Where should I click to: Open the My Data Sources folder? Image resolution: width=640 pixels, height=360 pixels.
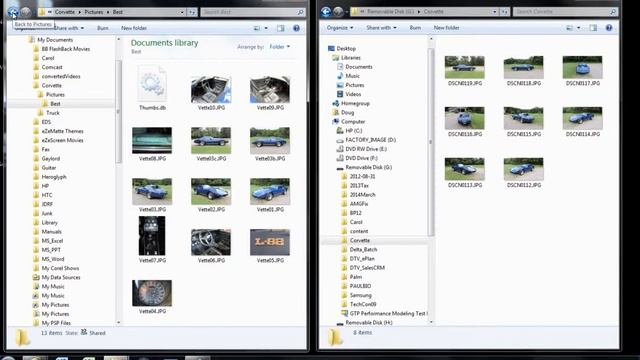click(x=61, y=278)
